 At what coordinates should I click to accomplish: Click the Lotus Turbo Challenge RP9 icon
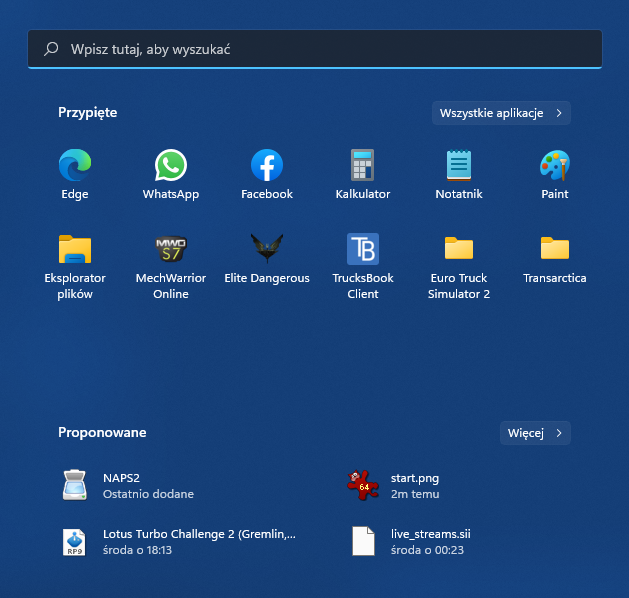74,542
